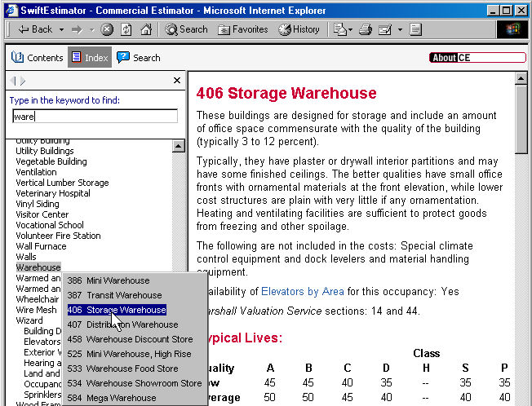Close the index navigation pane

click(x=177, y=81)
